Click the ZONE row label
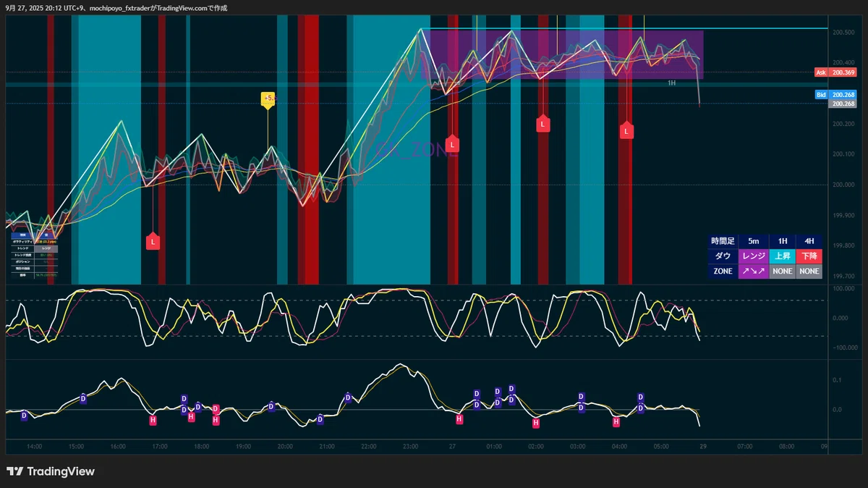This screenshot has height=488, width=868. [x=723, y=272]
